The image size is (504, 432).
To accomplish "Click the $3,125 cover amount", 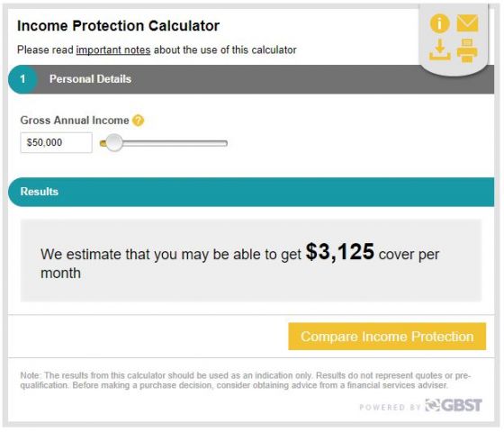I will click(x=340, y=251).
